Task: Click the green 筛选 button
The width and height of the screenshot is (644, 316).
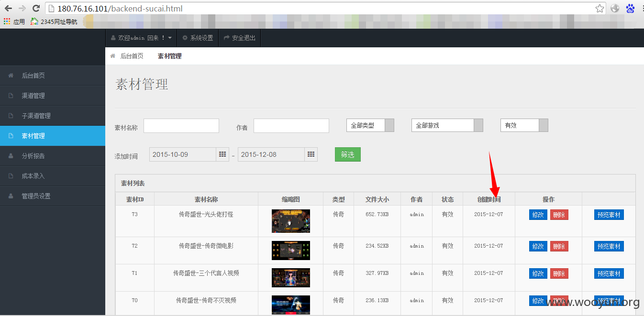Action: pyautogui.click(x=348, y=154)
